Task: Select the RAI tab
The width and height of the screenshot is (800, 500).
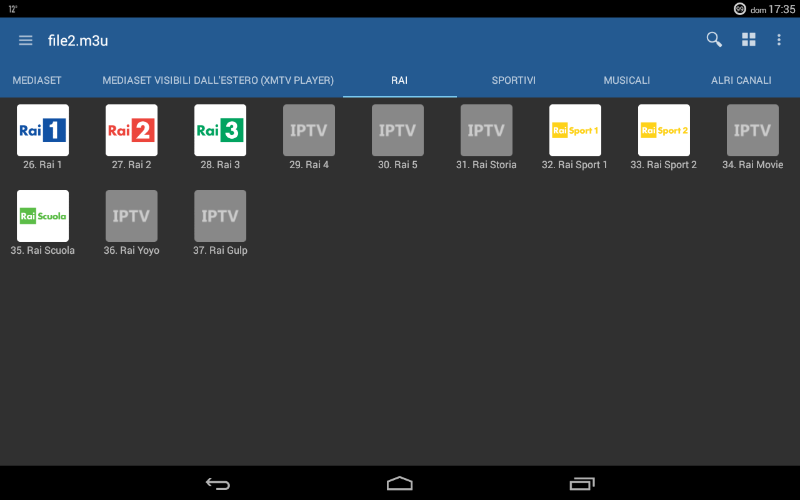Action: tap(399, 80)
